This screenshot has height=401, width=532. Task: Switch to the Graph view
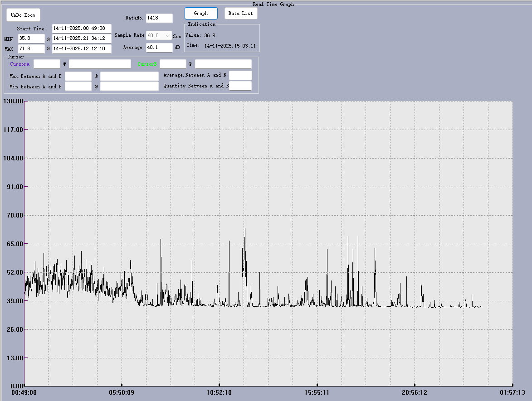pyautogui.click(x=201, y=14)
